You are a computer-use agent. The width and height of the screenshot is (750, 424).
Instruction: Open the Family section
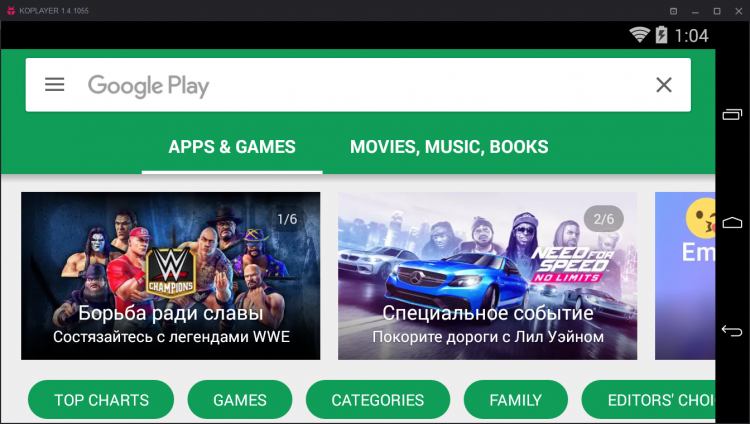[x=516, y=400]
